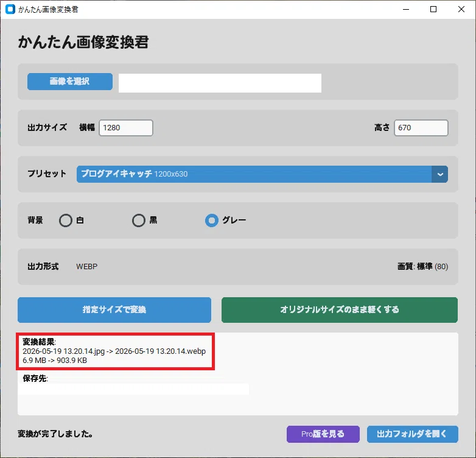Minimize the かんたん画像変換君 window
Viewport: 476px width, 458px height.
point(406,9)
